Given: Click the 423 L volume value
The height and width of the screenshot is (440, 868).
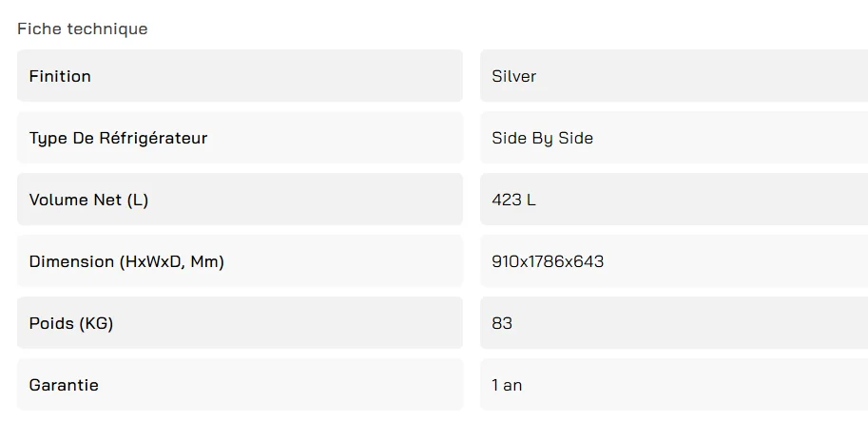Looking at the screenshot, I should coord(514,200).
